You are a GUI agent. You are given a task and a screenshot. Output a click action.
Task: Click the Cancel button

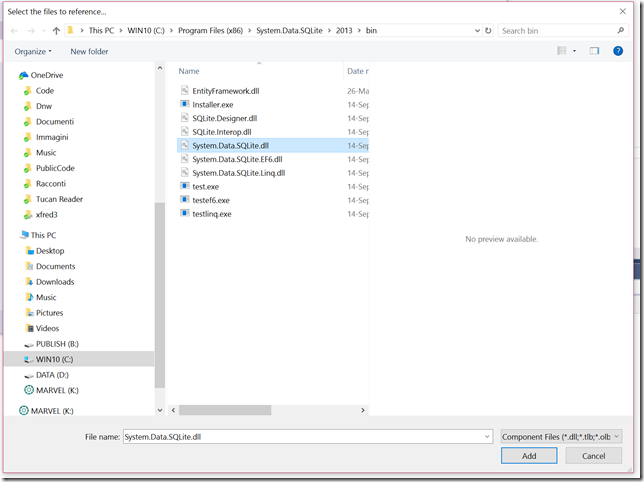point(593,456)
